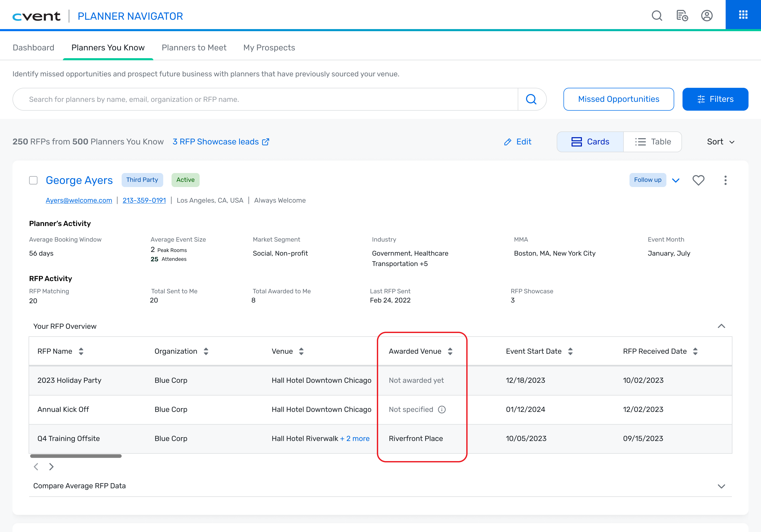Image resolution: width=761 pixels, height=532 pixels.
Task: Open more options kebab menu for George Ayers
Action: pos(725,180)
